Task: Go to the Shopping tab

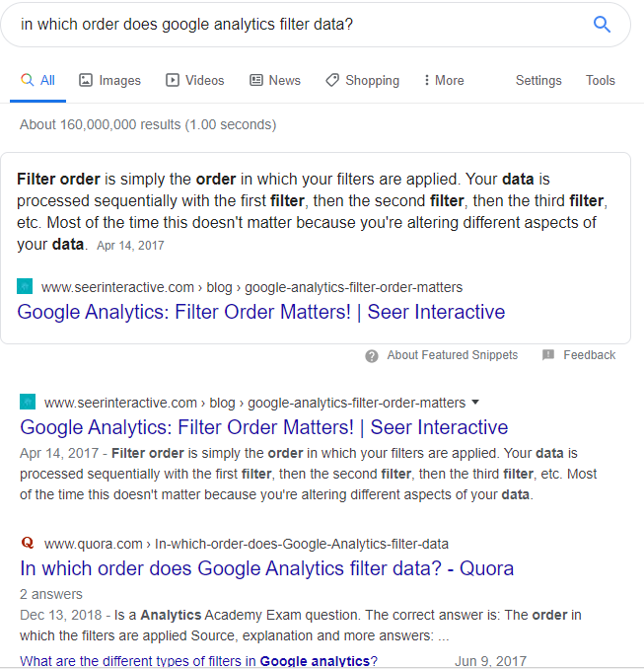Action: click(x=362, y=81)
